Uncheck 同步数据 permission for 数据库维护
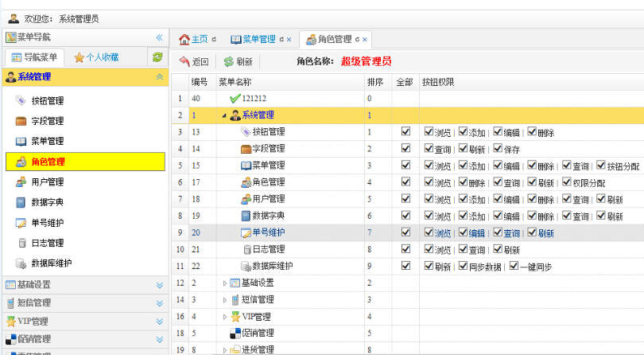This screenshot has width=644, height=355. pyautogui.click(x=464, y=266)
